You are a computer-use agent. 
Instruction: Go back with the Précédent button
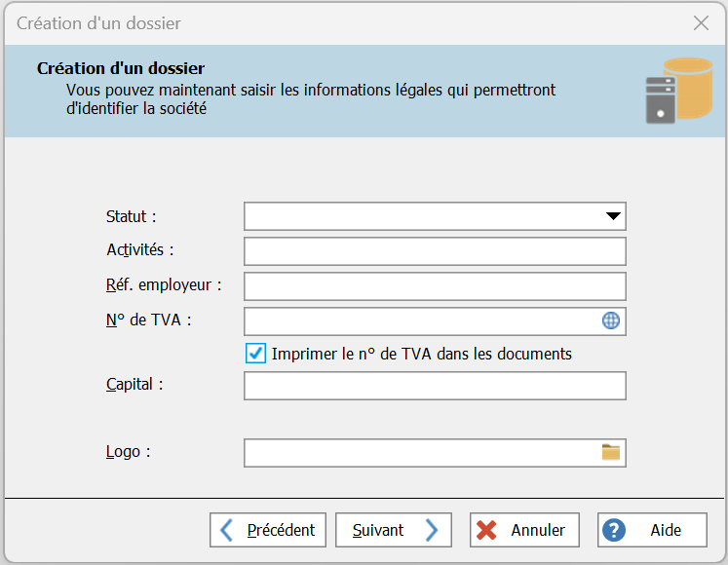click(x=268, y=530)
